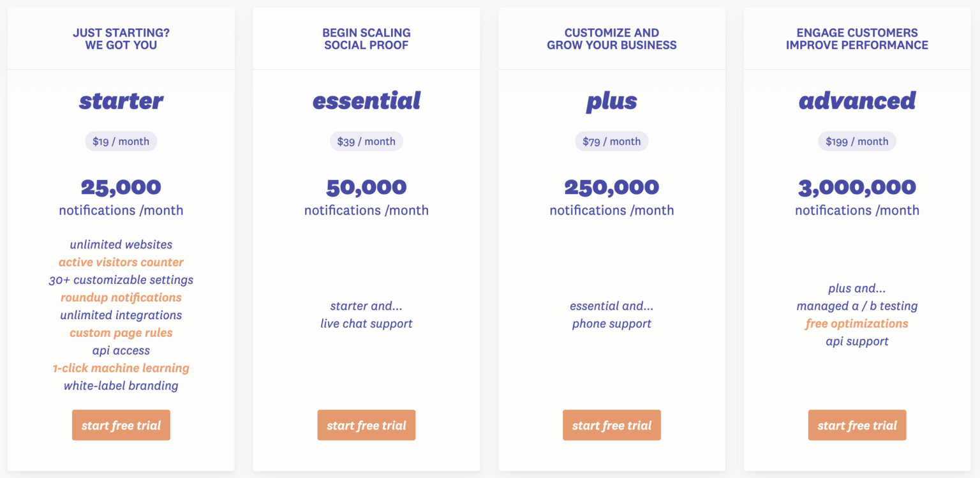Click the "starter" plan title

point(121,101)
